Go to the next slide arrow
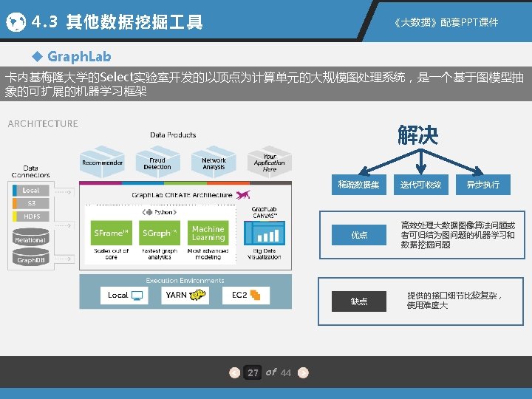This screenshot has width=532, height=399. (x=303, y=372)
